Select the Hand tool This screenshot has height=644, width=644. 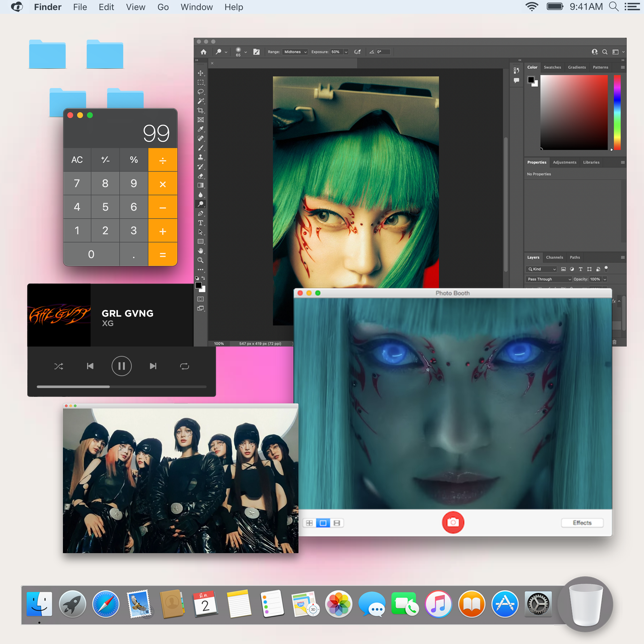[x=200, y=251]
